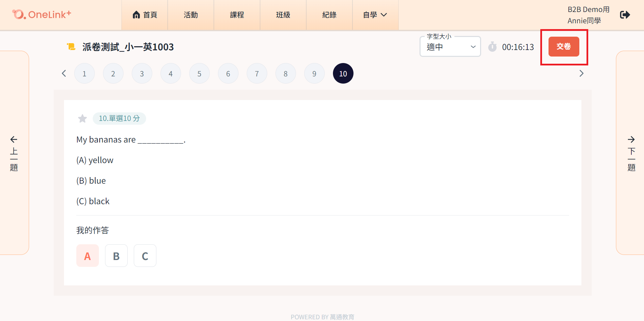Choose answer A

(x=88, y=256)
